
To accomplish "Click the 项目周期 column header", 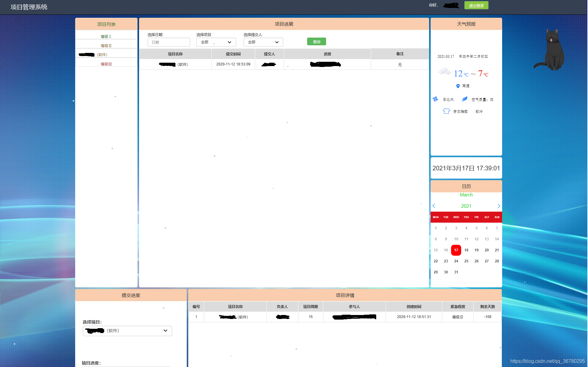I will [x=311, y=306].
